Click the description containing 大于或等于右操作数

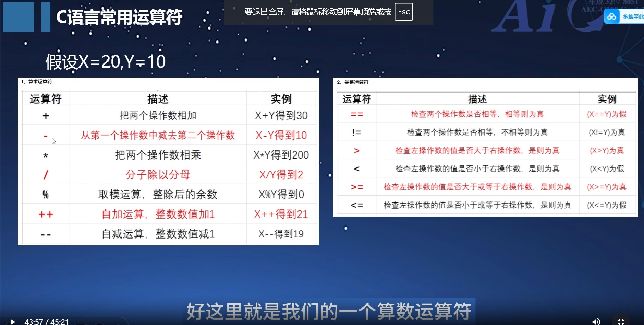[477, 187]
